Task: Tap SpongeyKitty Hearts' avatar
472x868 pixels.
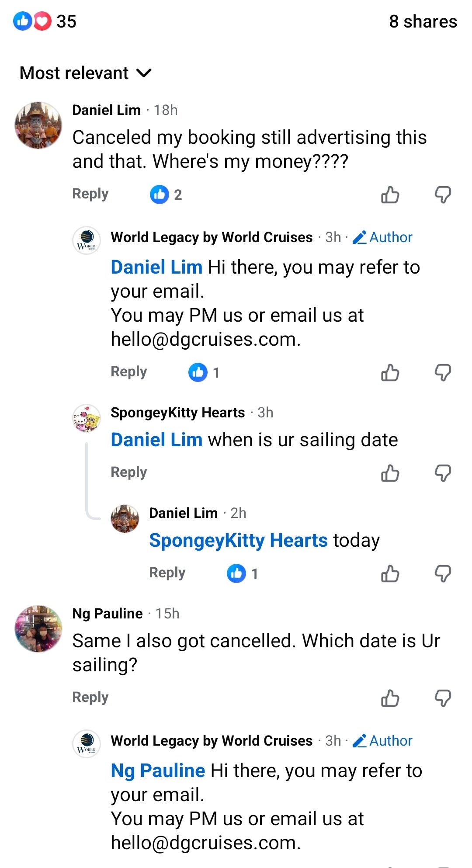Action: pyautogui.click(x=87, y=418)
